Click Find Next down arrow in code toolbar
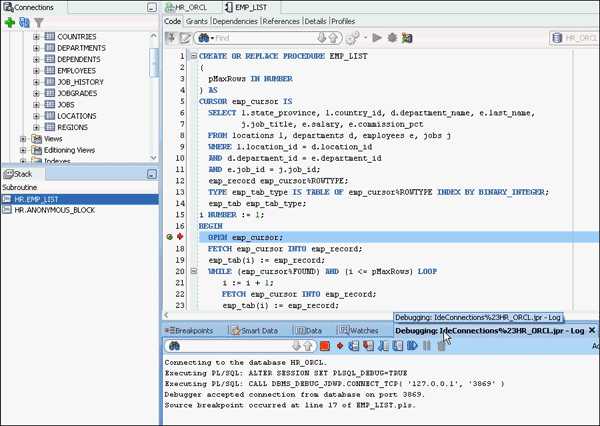This screenshot has width=600, height=426. [322, 38]
